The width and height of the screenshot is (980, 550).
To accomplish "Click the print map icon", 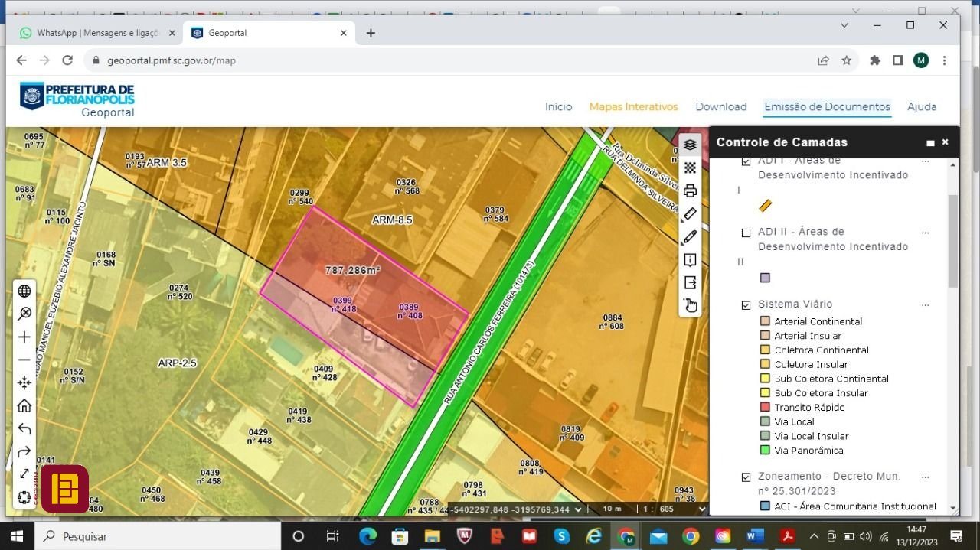I will coord(690,190).
